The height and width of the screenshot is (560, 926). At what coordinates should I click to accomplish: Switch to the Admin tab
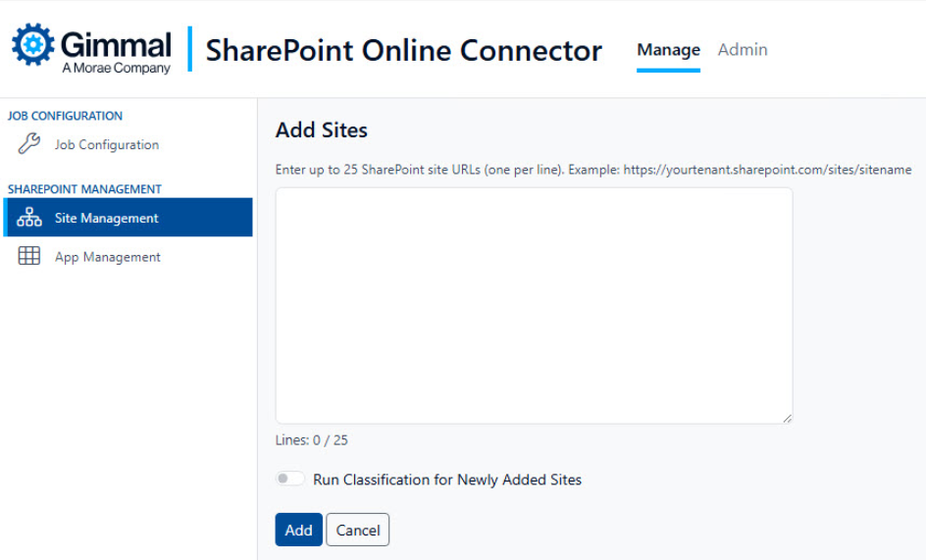click(743, 50)
